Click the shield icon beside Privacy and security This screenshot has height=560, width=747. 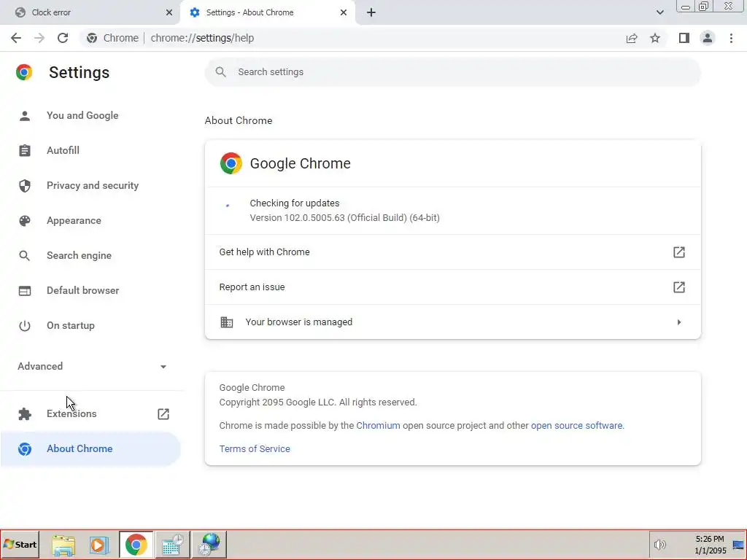[25, 186]
